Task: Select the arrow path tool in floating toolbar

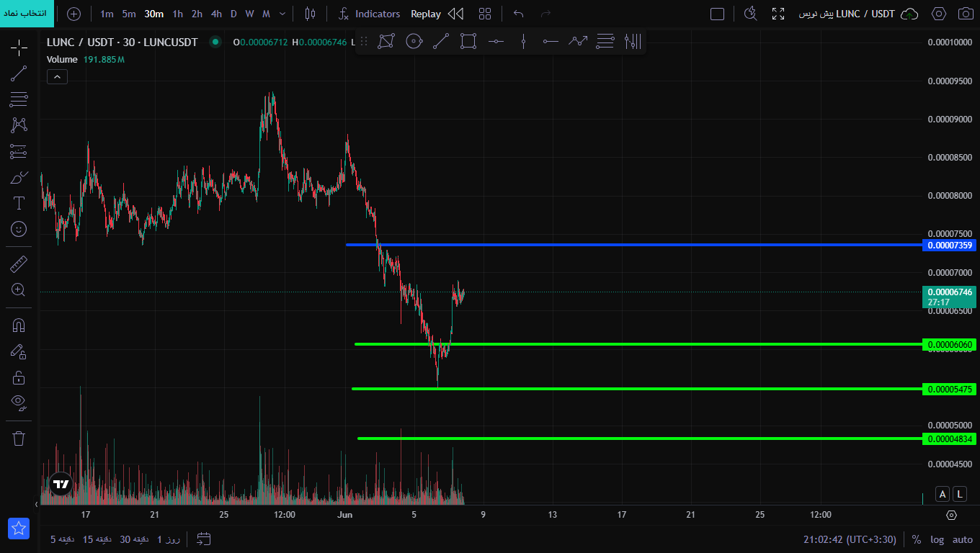Action: (578, 42)
